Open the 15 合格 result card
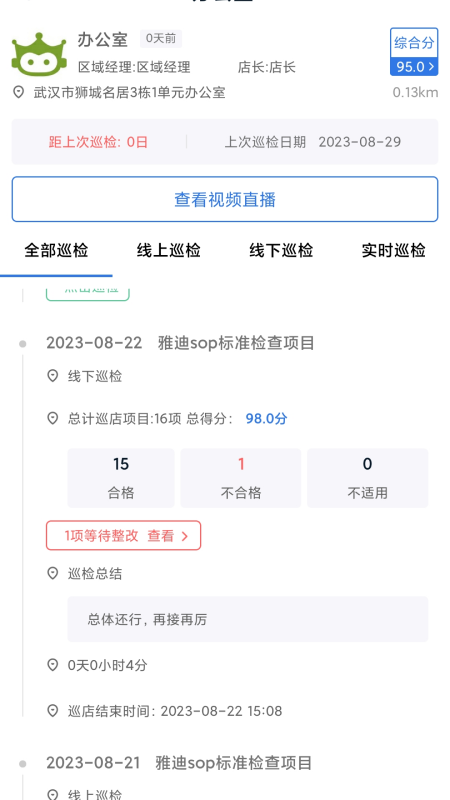 pyautogui.click(x=121, y=478)
